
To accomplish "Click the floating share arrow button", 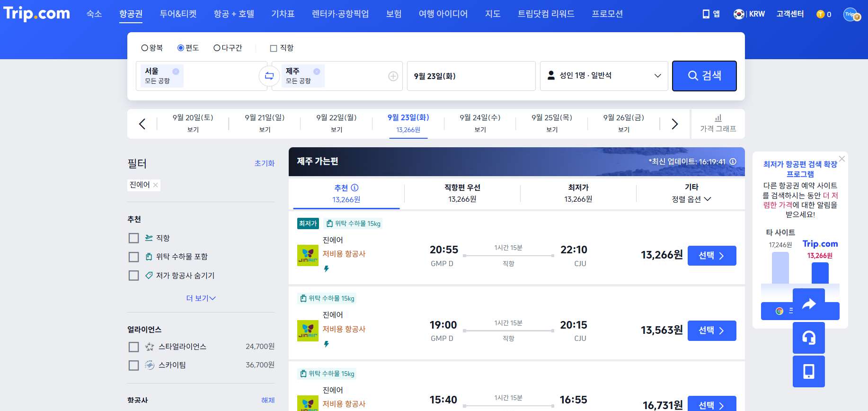I will click(809, 304).
